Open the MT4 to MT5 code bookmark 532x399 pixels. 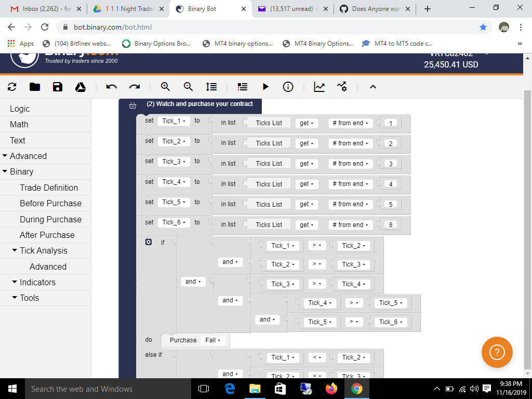click(397, 44)
